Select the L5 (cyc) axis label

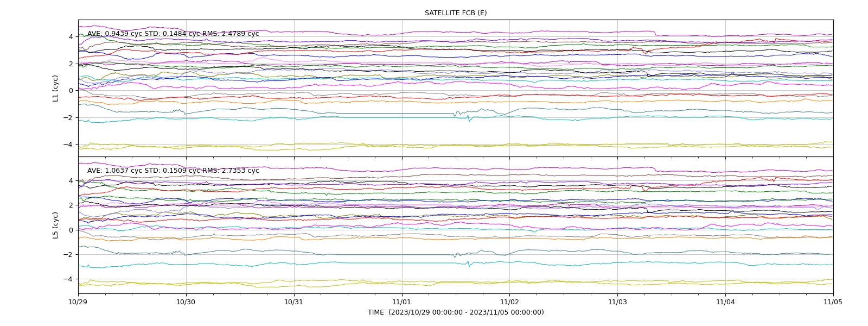pos(56,225)
